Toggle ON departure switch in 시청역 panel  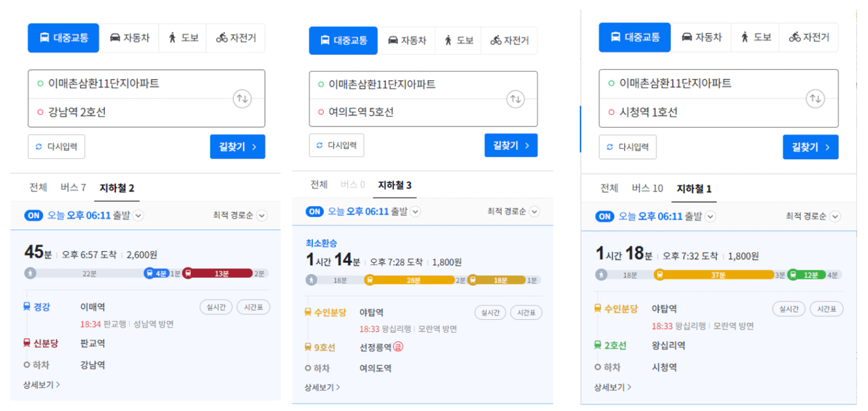click(604, 216)
